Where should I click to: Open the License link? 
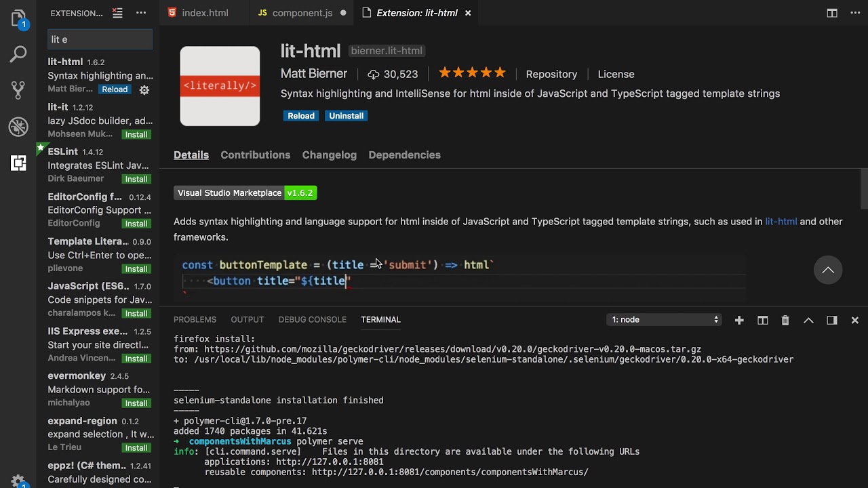click(616, 74)
